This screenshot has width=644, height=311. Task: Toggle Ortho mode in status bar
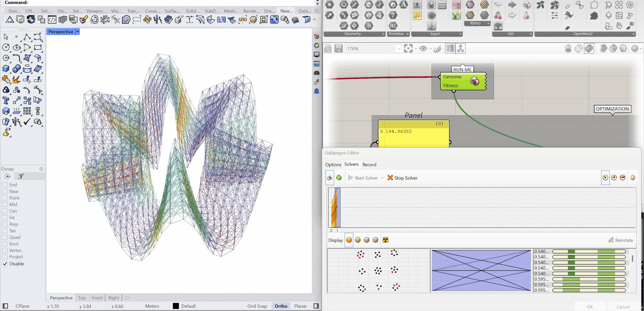281,306
